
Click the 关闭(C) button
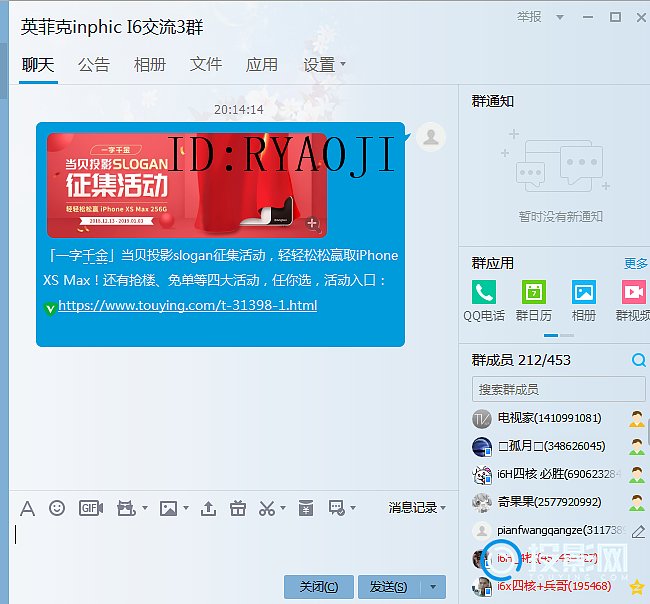pos(319,587)
